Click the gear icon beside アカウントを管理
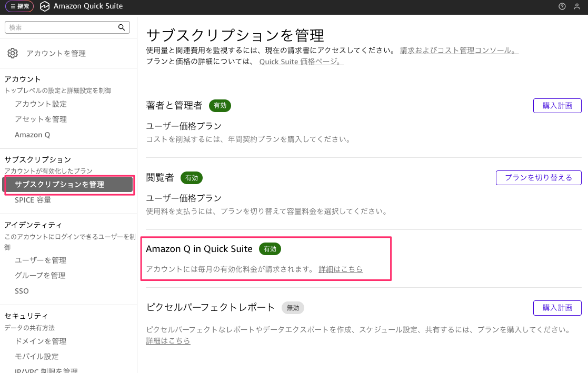588x373 pixels. coord(13,53)
